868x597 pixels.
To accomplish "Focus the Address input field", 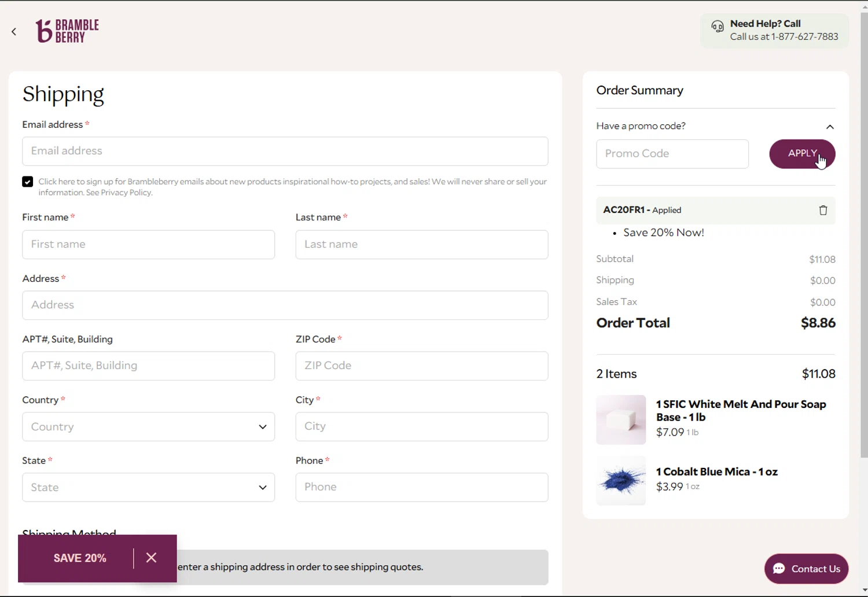I will pos(285,305).
